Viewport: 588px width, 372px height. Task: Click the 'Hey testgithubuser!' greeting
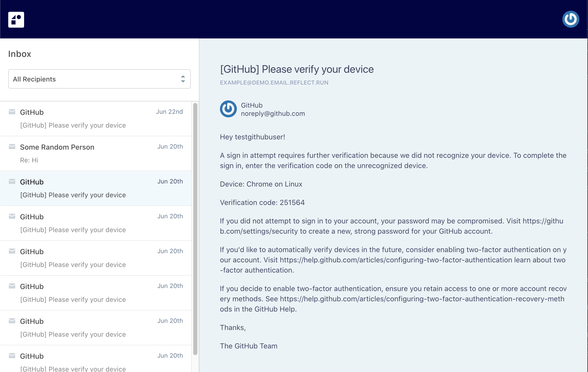(252, 137)
